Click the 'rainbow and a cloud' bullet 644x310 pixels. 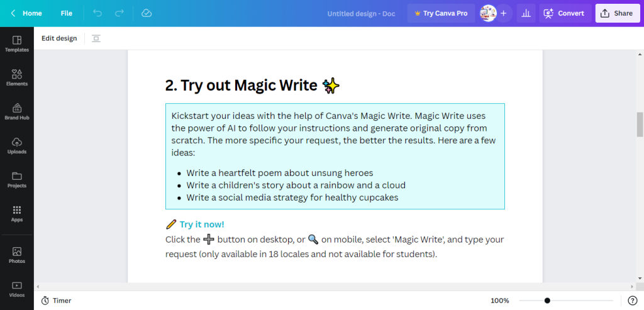coord(296,185)
